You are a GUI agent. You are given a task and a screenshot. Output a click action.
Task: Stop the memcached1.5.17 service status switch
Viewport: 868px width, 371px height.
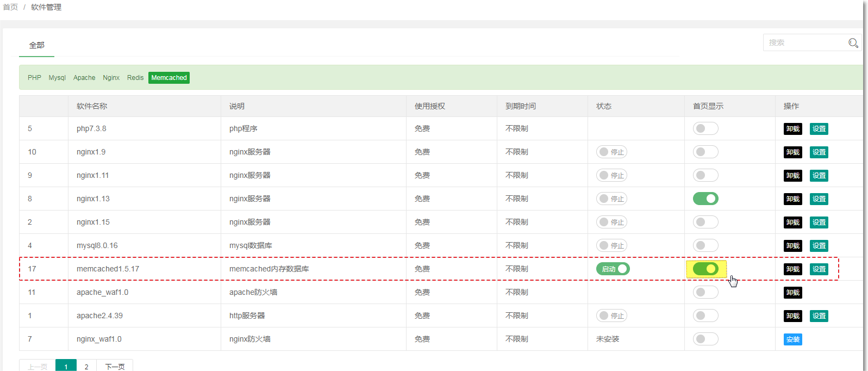(x=613, y=269)
